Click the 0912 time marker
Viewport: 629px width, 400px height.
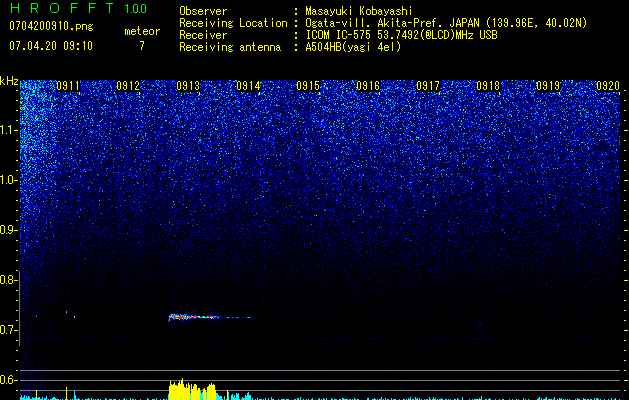coord(128,86)
